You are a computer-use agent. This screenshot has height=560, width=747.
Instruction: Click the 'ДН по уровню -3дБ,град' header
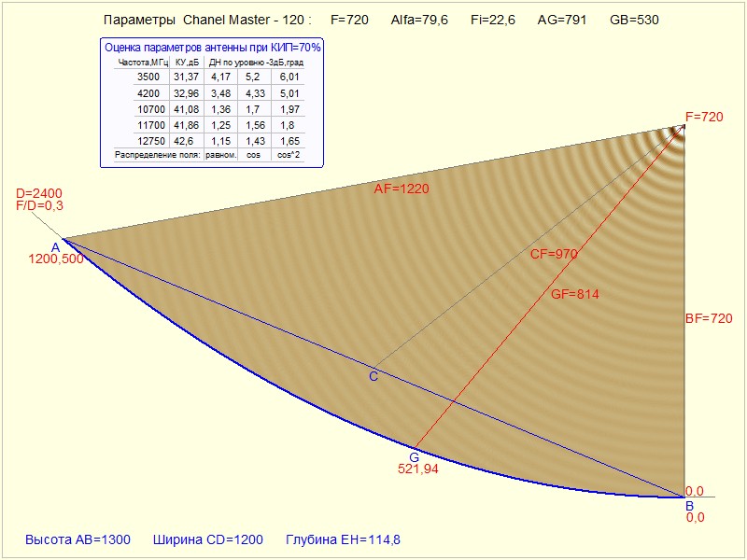pos(256,63)
